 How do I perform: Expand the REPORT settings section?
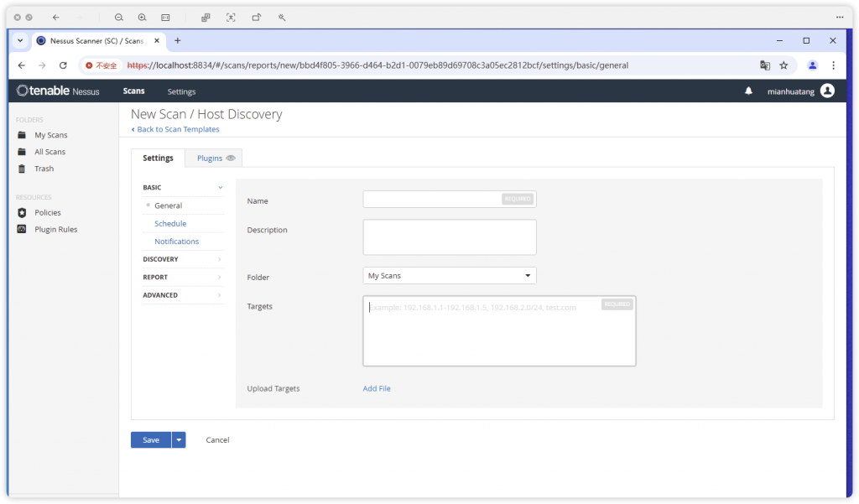point(183,277)
